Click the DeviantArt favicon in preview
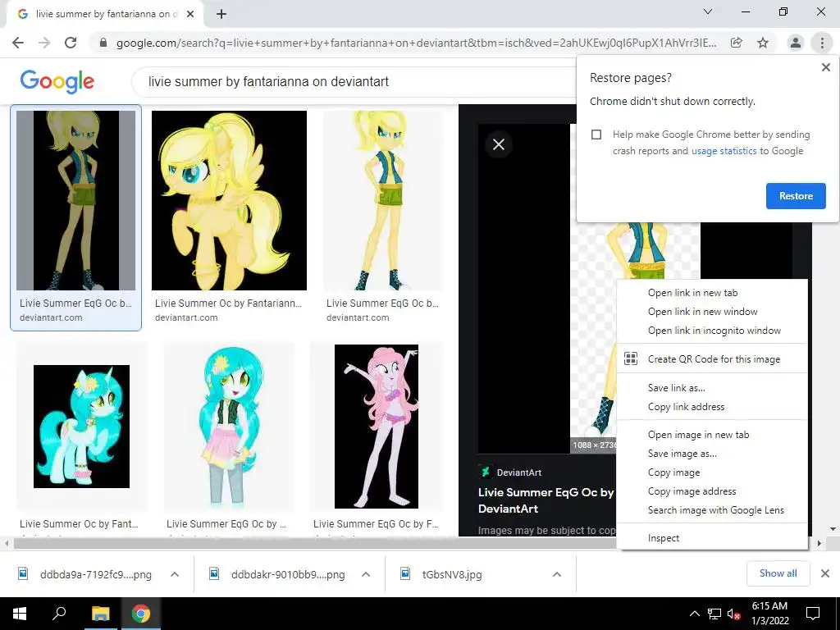 [x=486, y=472]
